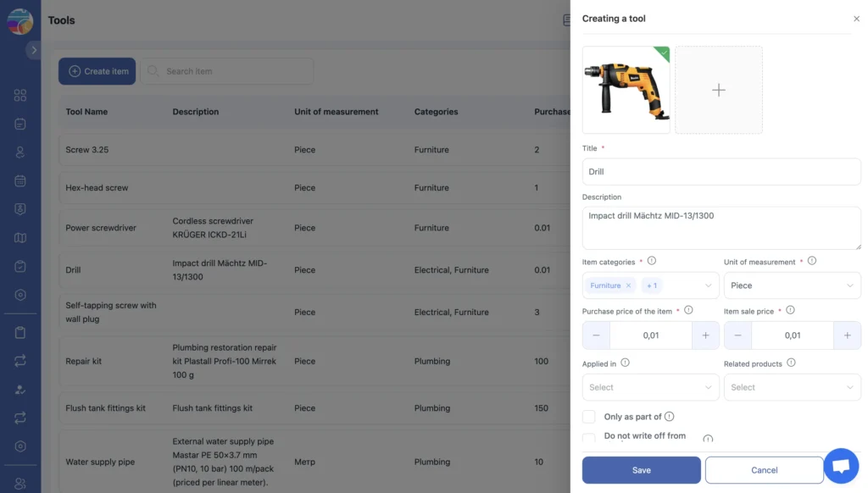Open the contacts person icon in the sidebar
Screen dimensions: 868x493
tap(20, 152)
